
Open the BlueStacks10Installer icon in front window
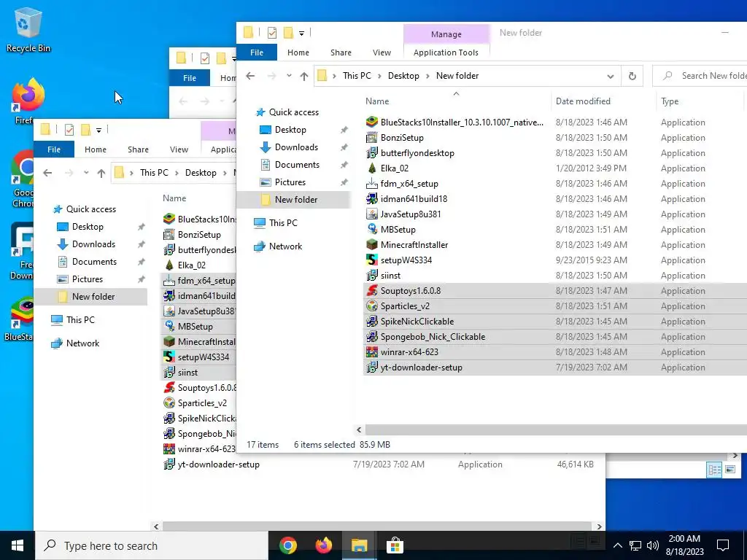(371, 122)
